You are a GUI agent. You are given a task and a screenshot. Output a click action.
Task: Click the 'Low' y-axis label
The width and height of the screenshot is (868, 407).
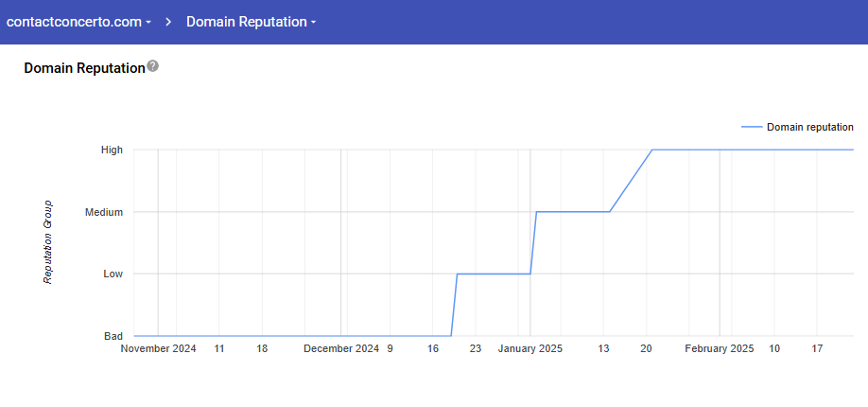point(113,274)
